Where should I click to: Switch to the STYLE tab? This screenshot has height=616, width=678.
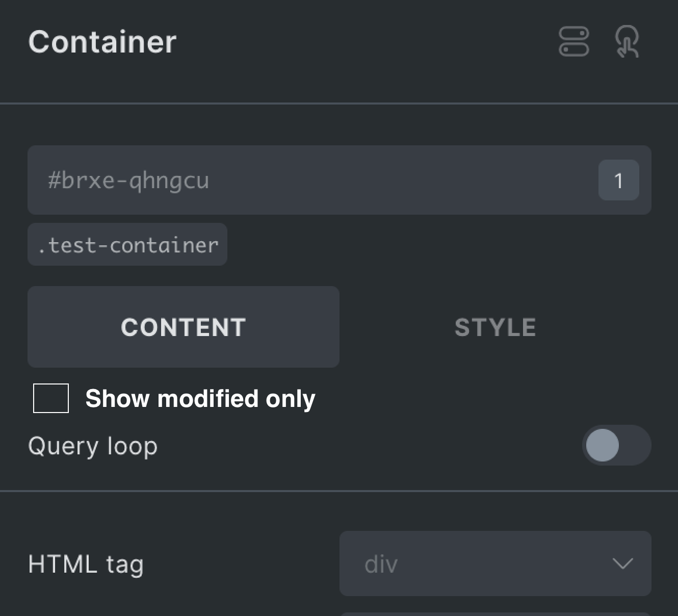point(496,327)
